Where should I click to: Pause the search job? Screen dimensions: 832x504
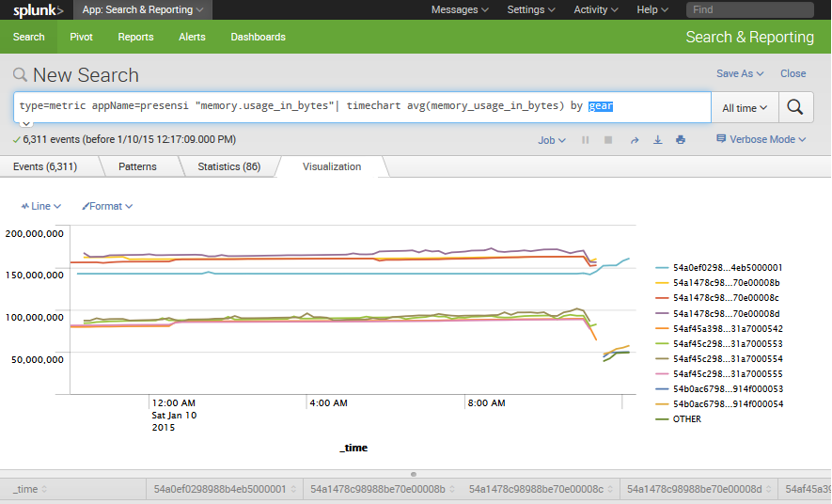(x=586, y=140)
